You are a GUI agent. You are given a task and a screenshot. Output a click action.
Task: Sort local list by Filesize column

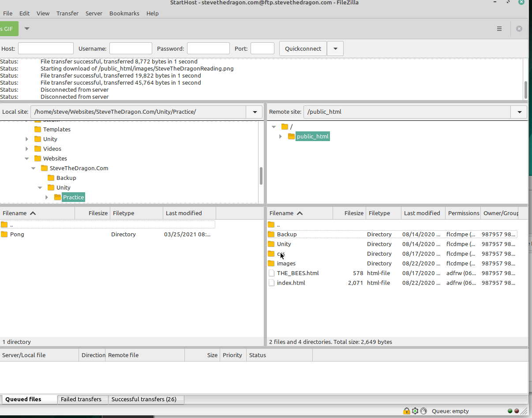click(93, 213)
